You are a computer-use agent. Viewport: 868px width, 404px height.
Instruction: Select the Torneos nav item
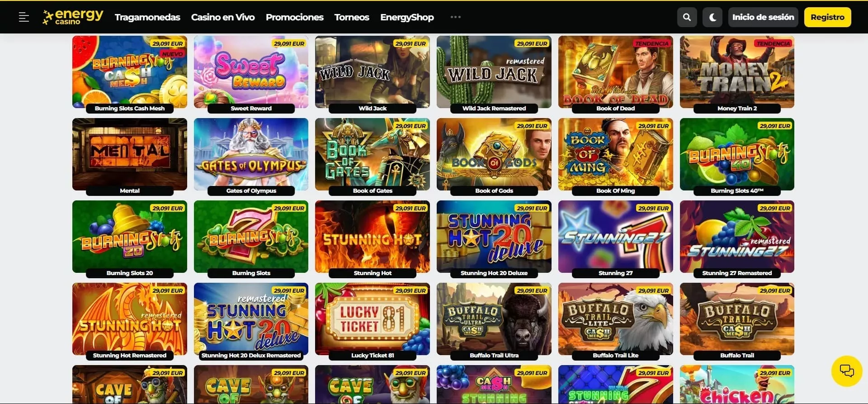coord(352,17)
